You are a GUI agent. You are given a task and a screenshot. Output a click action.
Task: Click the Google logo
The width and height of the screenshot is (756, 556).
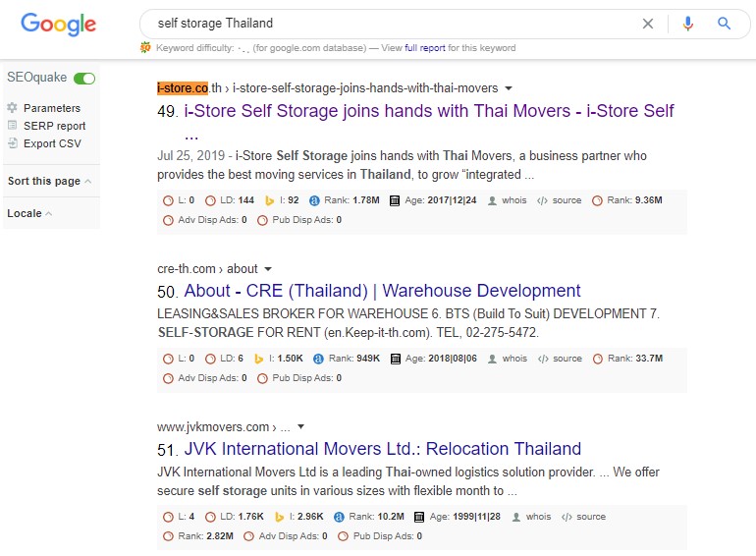click(x=58, y=25)
